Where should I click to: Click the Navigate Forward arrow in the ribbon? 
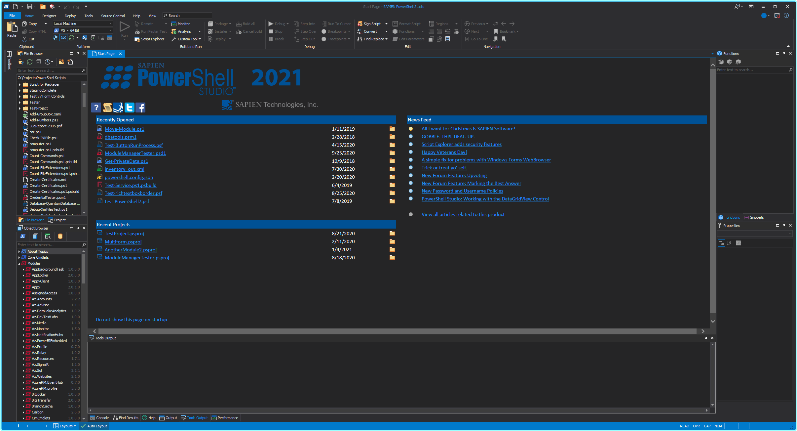coord(512,23)
